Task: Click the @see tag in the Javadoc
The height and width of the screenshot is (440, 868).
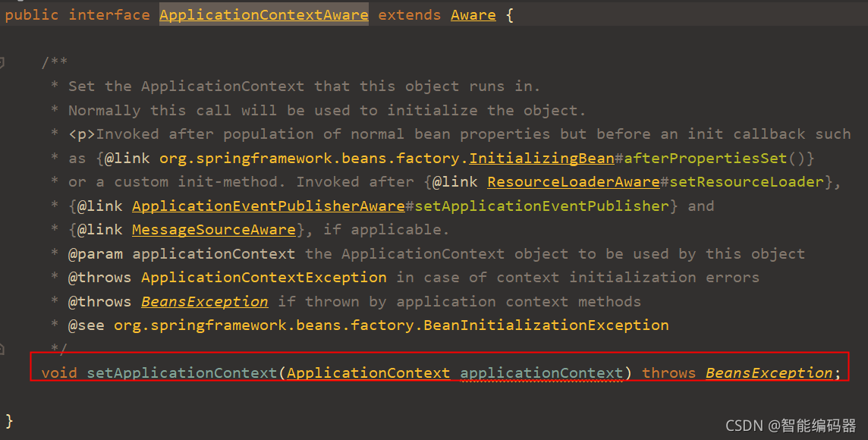Action: click(86, 325)
